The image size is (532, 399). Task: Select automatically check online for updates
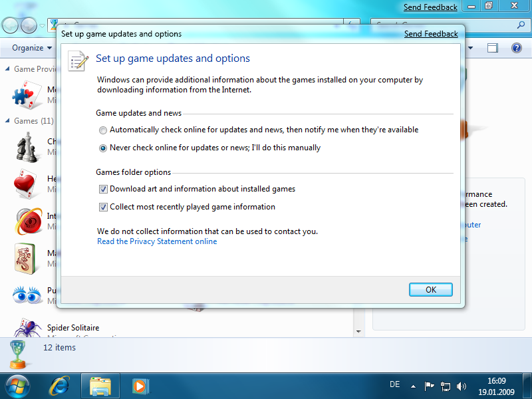pos(103,130)
